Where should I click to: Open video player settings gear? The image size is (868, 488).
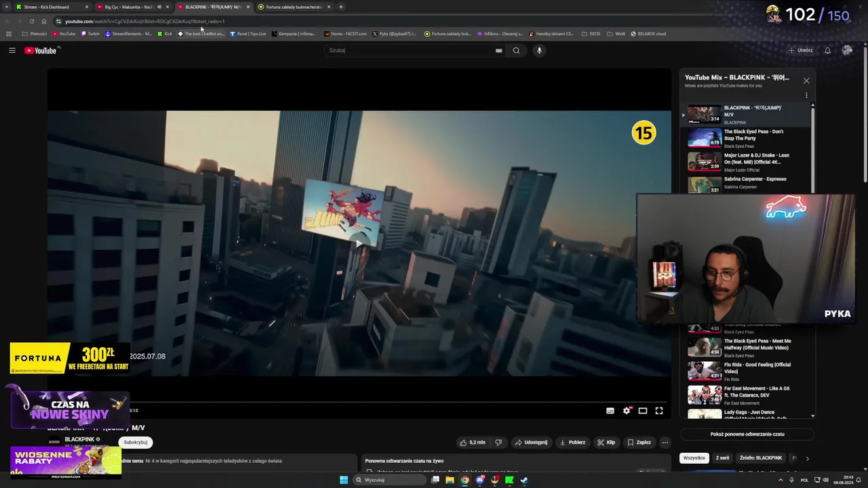(x=627, y=411)
